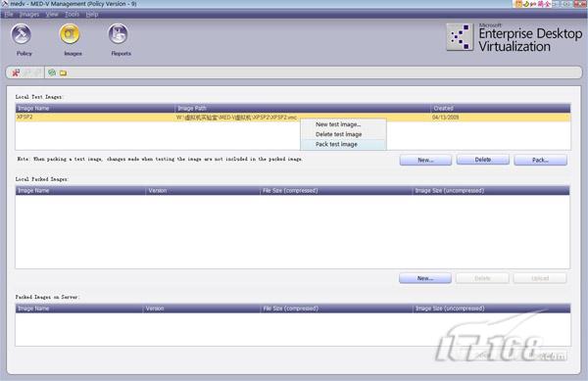588x381 pixels.
Task: Click the Pack... button for test images
Action: click(540, 160)
